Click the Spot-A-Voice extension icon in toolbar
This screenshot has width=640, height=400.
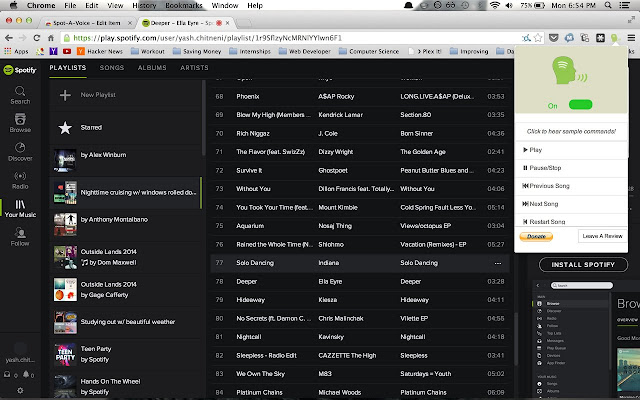pos(615,38)
